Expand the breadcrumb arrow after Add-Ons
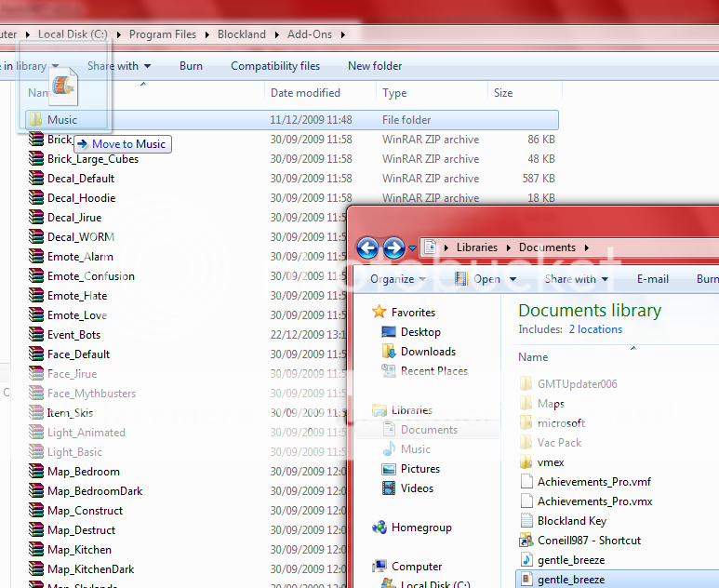 tap(343, 34)
